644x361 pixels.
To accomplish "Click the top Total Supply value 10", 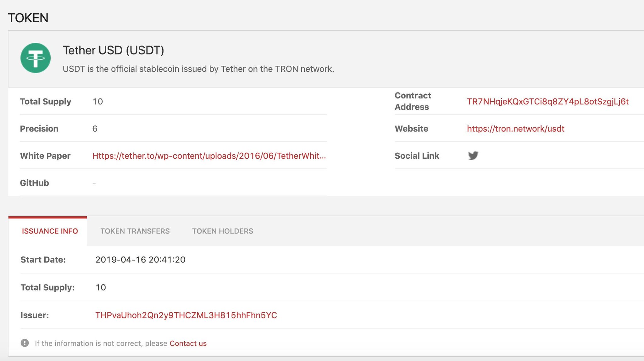I will (x=98, y=101).
